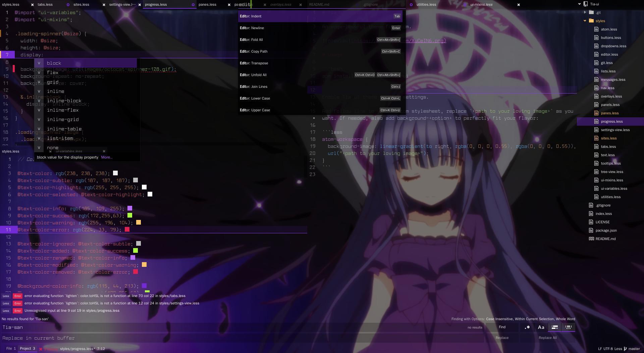Screen dimensions: 644x353
Task: Click the file icon beside editor.less
Action: click(596, 54)
